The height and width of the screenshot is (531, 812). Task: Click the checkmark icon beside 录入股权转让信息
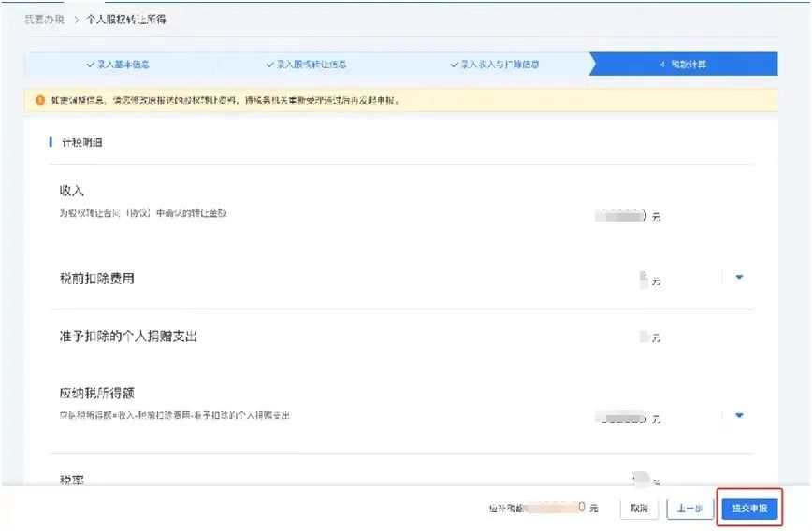(269, 65)
